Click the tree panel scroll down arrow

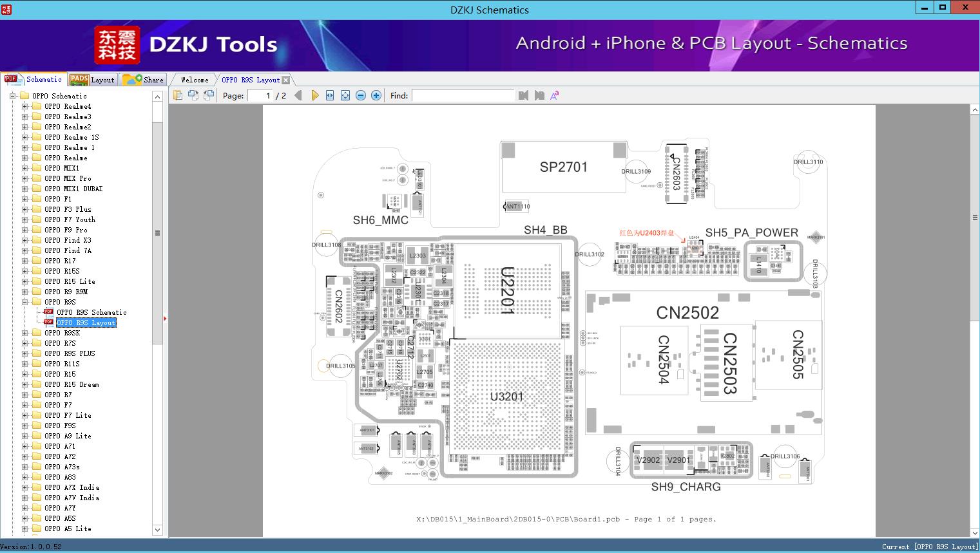pyautogui.click(x=157, y=530)
